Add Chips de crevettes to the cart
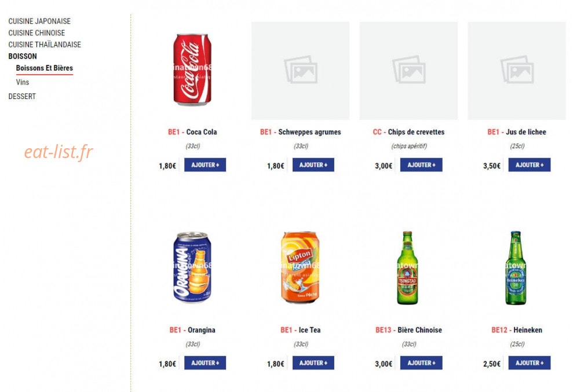Screen dimensions: 573x392 pyautogui.click(x=421, y=165)
